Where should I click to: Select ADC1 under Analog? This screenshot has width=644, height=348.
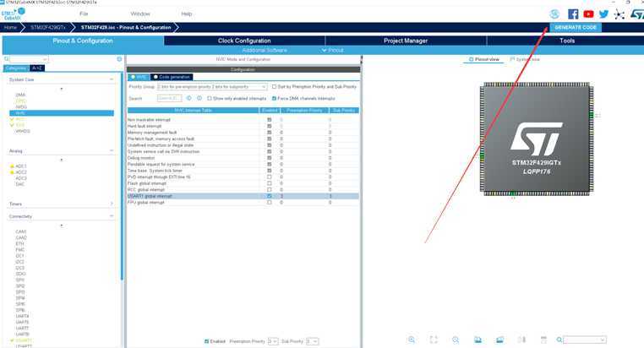[21, 166]
